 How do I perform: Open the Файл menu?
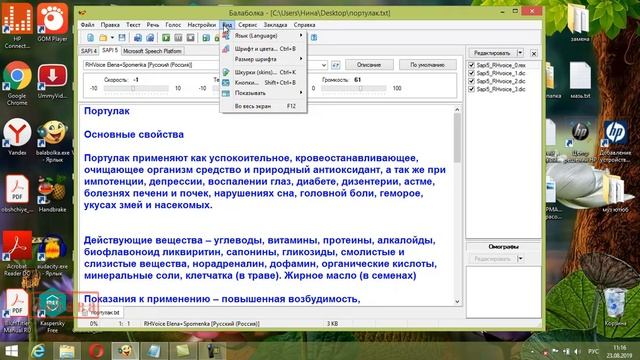[87, 25]
